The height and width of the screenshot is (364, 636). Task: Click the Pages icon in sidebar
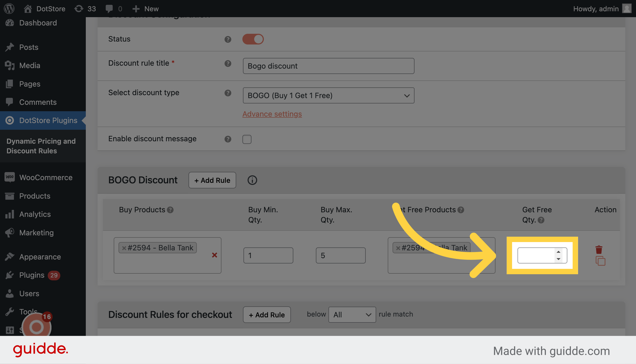point(10,84)
